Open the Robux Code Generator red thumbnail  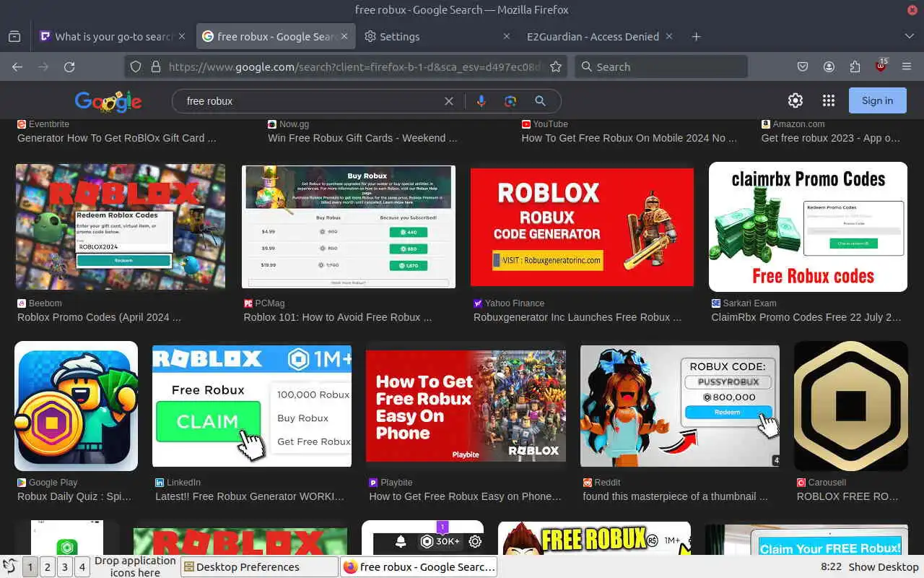pos(582,227)
